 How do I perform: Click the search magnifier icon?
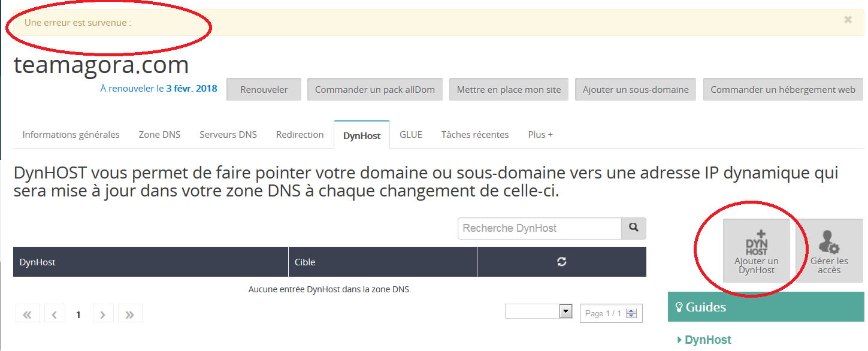634,228
